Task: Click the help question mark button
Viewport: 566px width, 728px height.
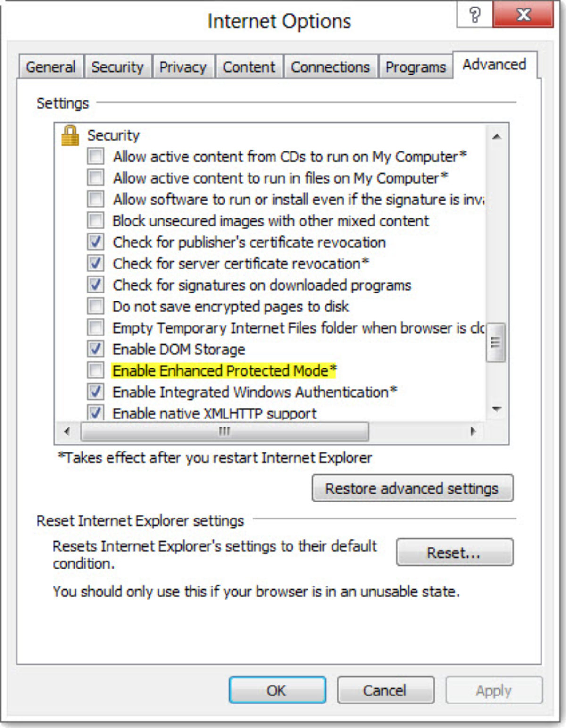Action: (474, 15)
